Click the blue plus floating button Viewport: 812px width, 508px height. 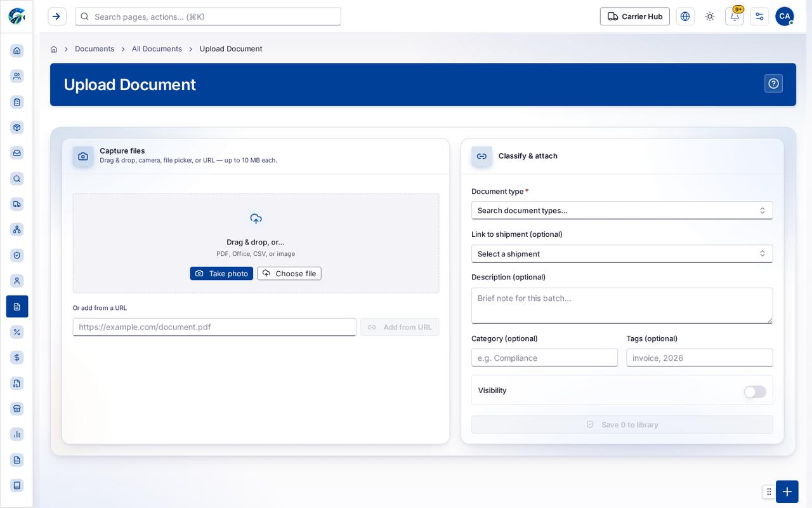tap(787, 491)
